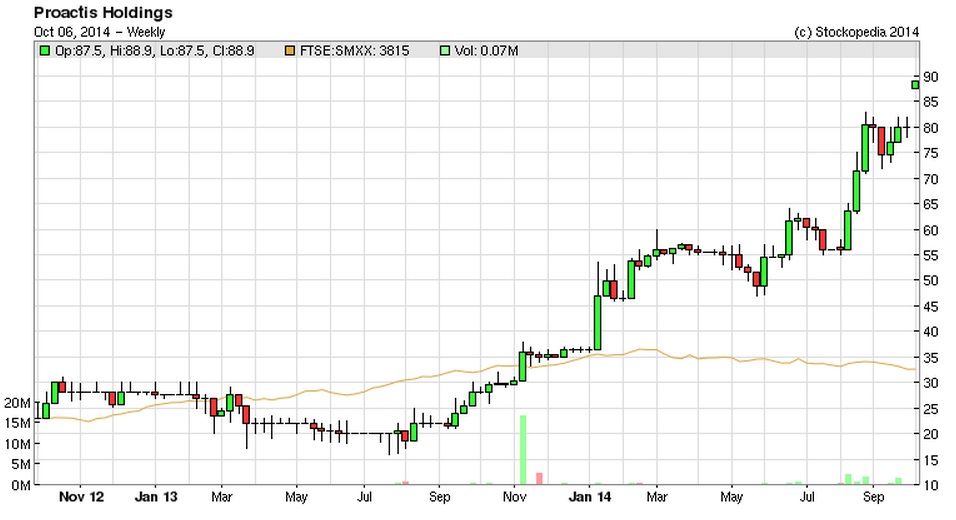The height and width of the screenshot is (520, 956).
Task: Click the green OHLC price legend square
Action: 45,51
